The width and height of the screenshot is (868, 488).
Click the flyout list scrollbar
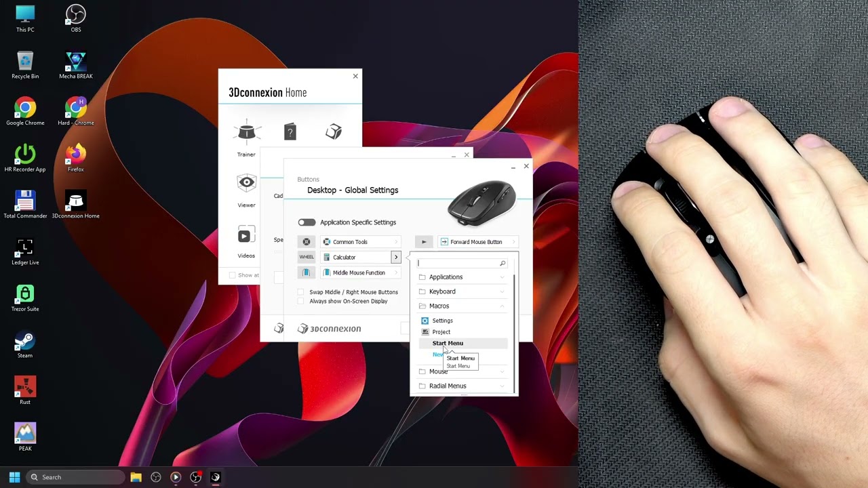(x=514, y=333)
